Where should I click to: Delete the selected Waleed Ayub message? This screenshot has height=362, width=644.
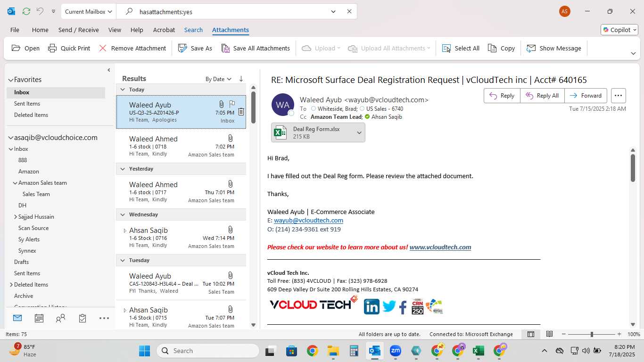pyautogui.click(x=241, y=112)
